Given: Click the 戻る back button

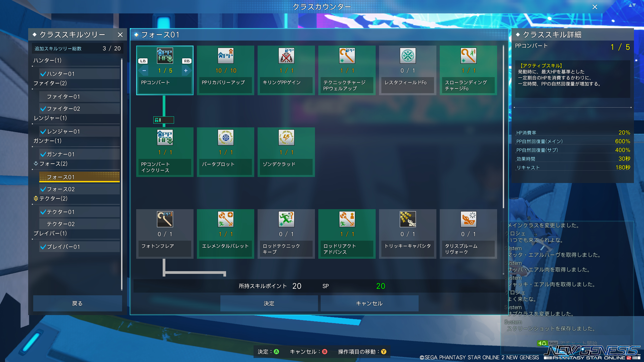Looking at the screenshot, I should [x=77, y=303].
